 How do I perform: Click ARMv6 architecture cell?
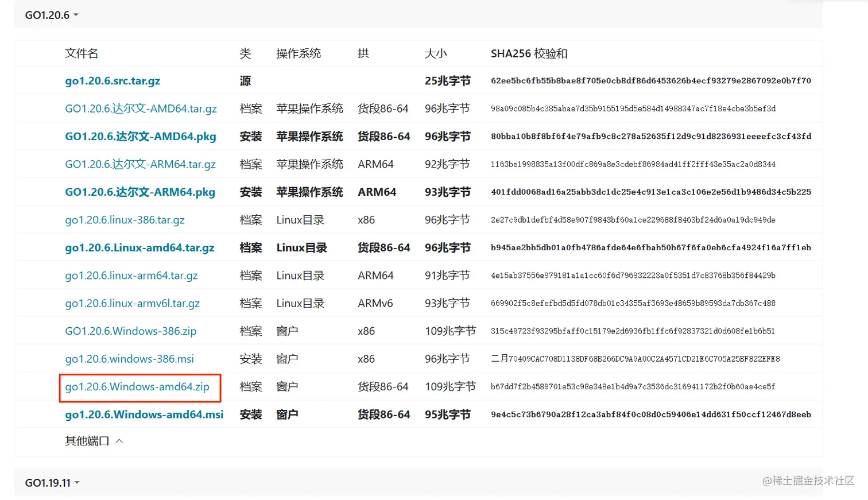(x=375, y=303)
